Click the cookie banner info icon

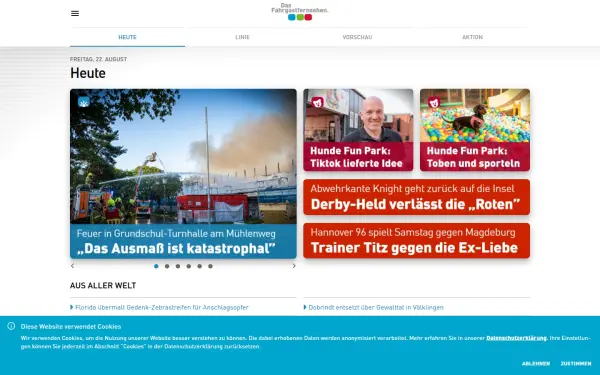[x=11, y=326]
